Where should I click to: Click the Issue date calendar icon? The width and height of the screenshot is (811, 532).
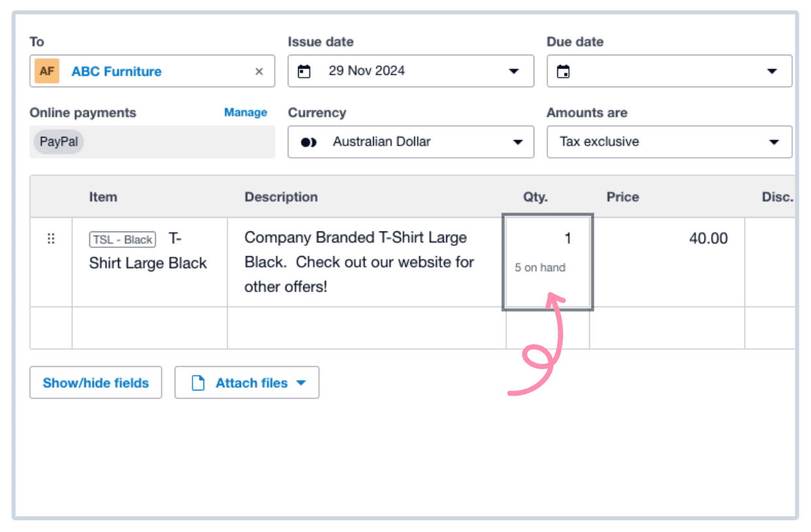(x=304, y=72)
